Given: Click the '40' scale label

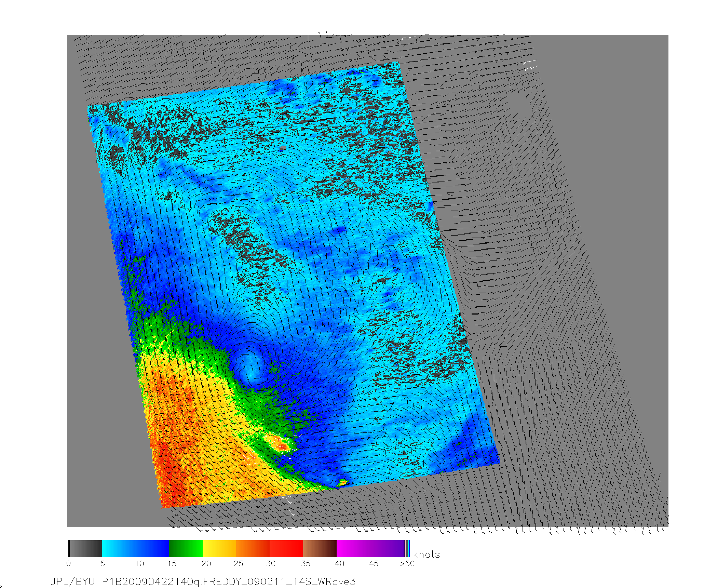Looking at the screenshot, I should pyautogui.click(x=340, y=563).
